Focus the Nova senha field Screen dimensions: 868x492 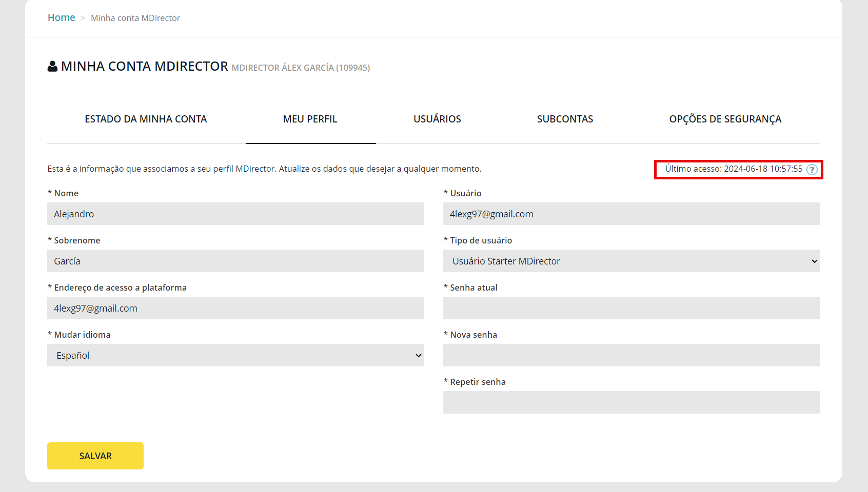[631, 355]
